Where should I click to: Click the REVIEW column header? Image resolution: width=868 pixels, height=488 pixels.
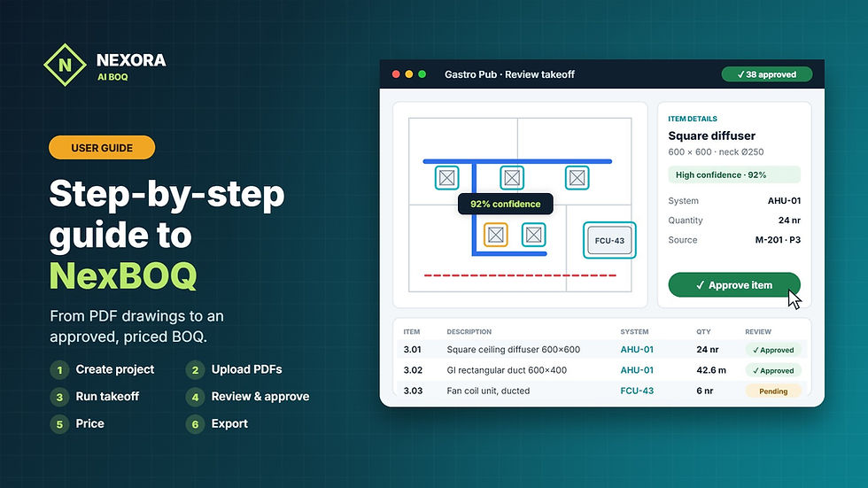pyautogui.click(x=758, y=331)
